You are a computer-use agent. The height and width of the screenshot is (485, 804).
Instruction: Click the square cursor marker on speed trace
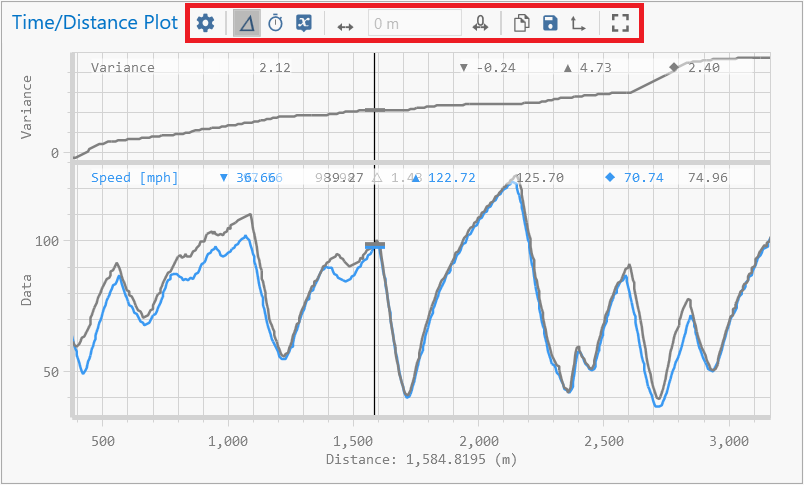tap(375, 245)
